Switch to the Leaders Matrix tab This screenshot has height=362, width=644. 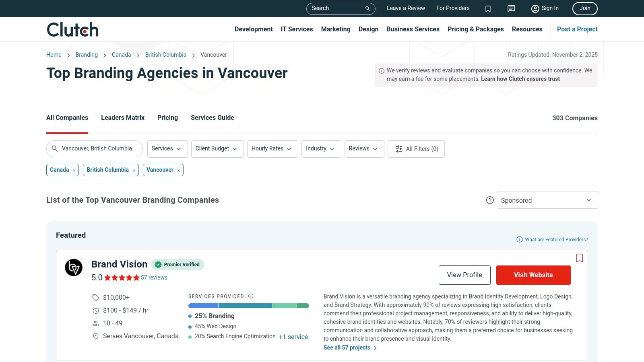pyautogui.click(x=122, y=117)
